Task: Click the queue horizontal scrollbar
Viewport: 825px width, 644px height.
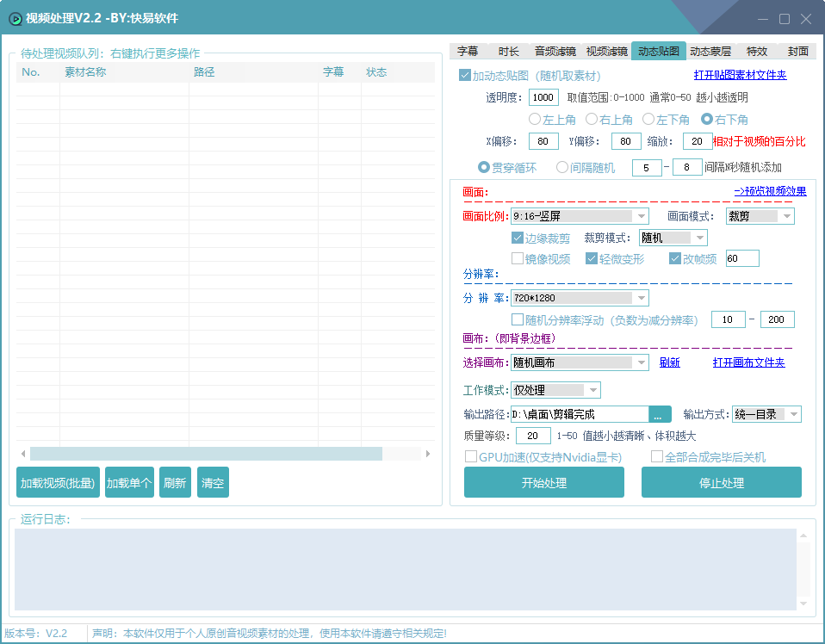Action: coord(206,454)
